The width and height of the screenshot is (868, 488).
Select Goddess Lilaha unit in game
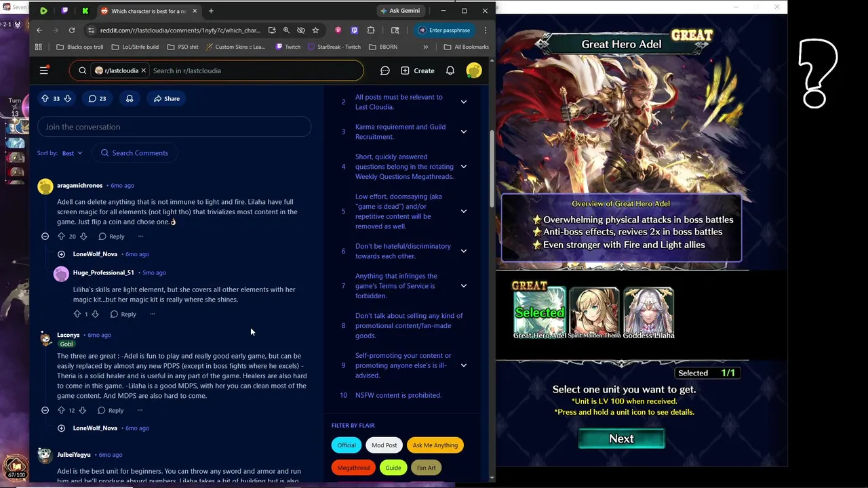tap(649, 313)
